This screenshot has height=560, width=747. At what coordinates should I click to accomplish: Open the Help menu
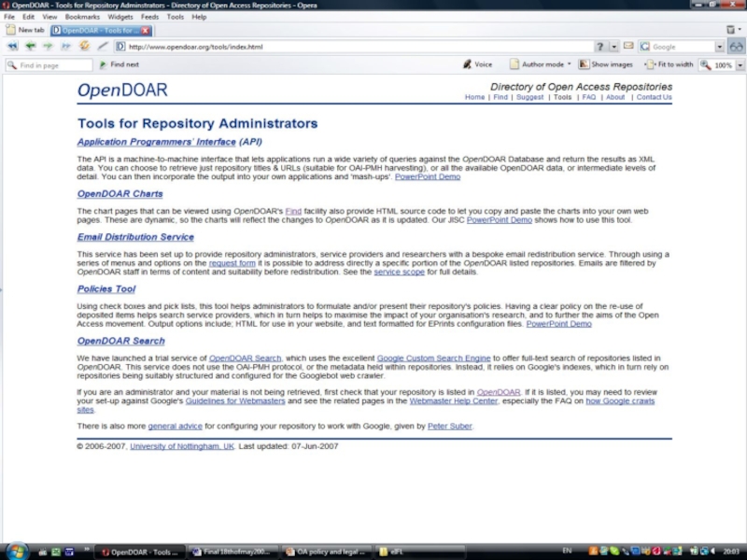[x=199, y=17]
